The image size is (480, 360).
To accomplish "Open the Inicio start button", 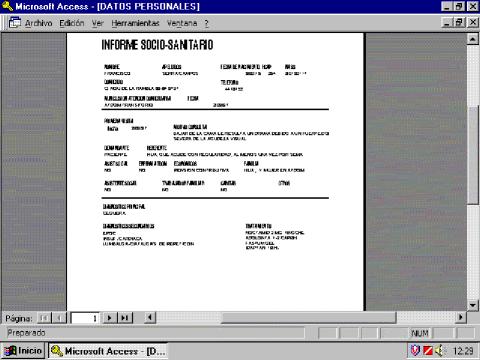I will [23, 351].
